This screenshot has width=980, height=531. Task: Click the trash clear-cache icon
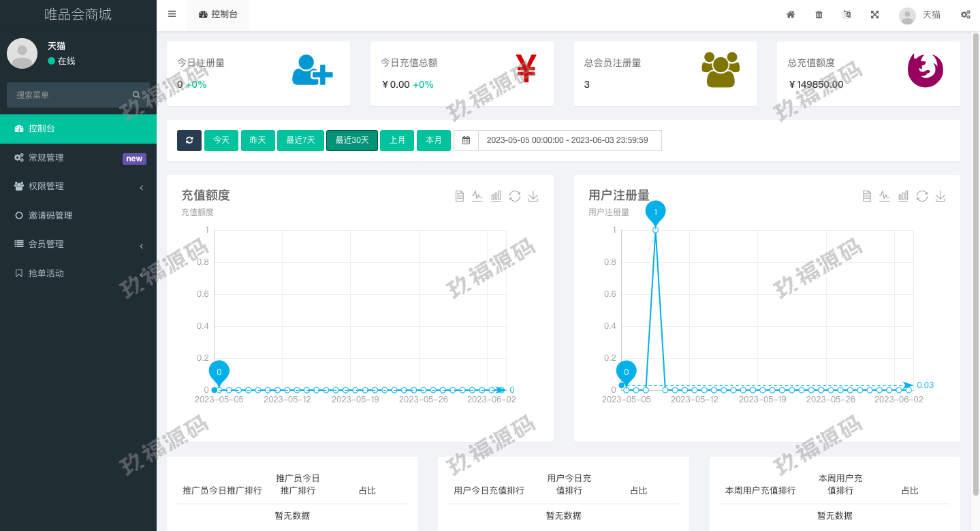coord(819,14)
